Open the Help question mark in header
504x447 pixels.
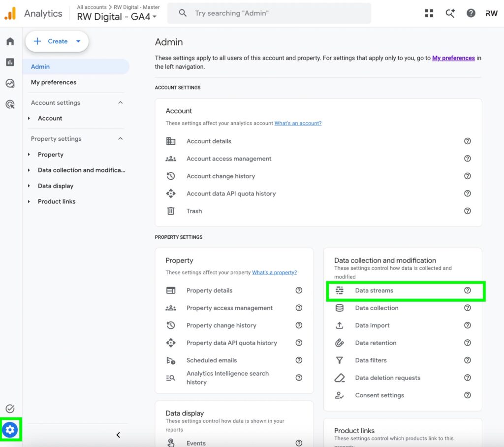471,13
